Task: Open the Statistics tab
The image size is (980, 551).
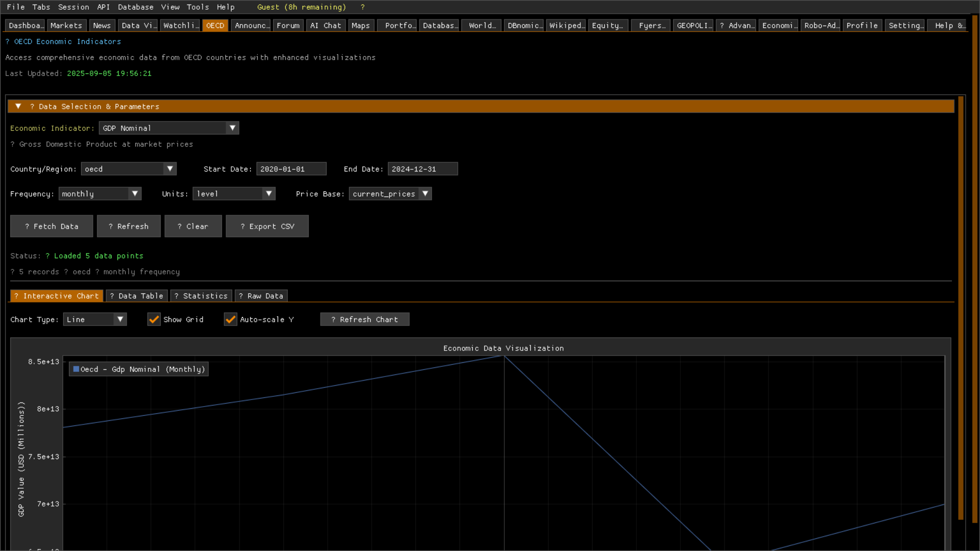Action: (x=201, y=296)
